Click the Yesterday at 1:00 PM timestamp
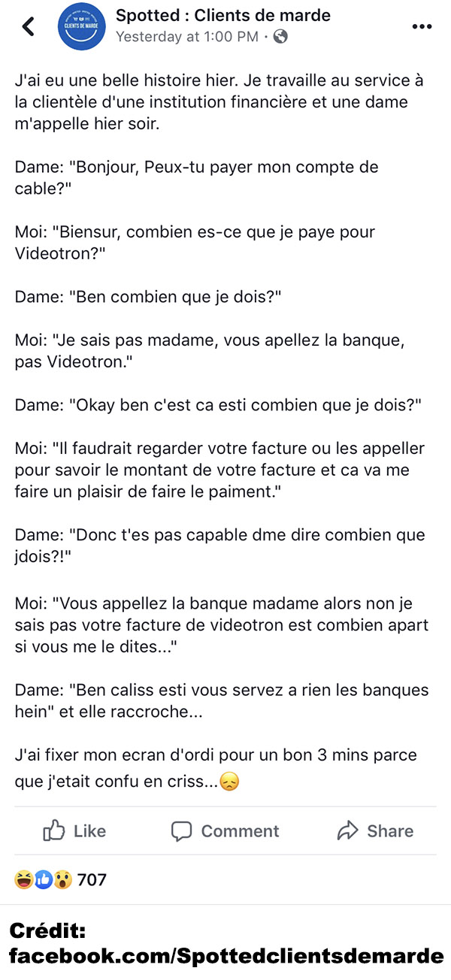Image resolution: width=451 pixels, height=980 pixels. (x=187, y=36)
